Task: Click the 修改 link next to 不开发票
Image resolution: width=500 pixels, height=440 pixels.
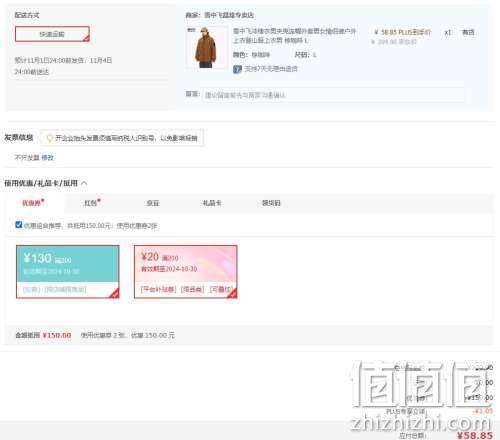Action: (47, 157)
